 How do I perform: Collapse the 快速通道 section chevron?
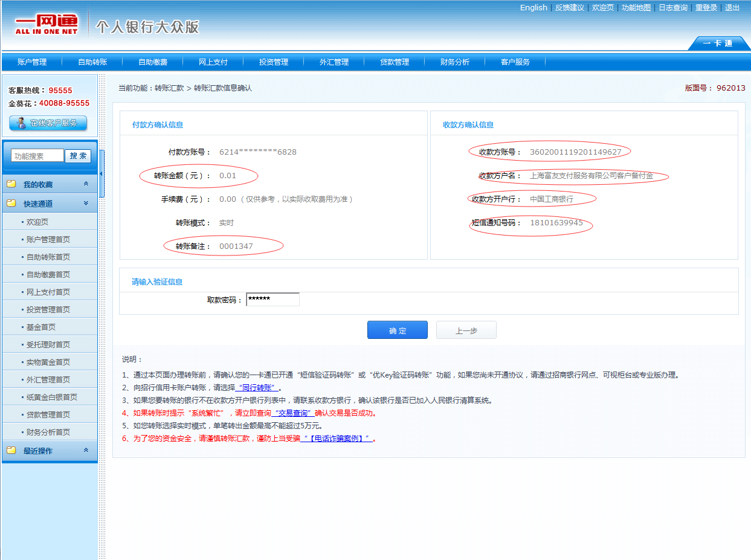(86, 204)
